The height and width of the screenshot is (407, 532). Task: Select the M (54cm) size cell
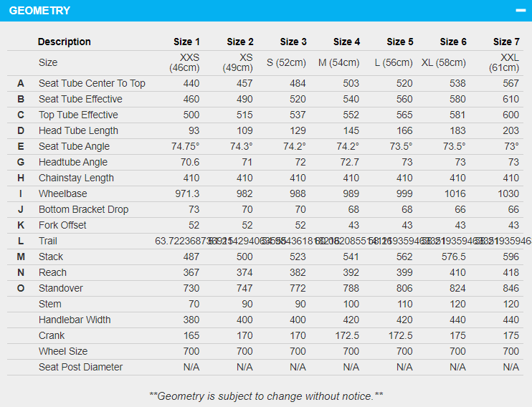point(338,63)
